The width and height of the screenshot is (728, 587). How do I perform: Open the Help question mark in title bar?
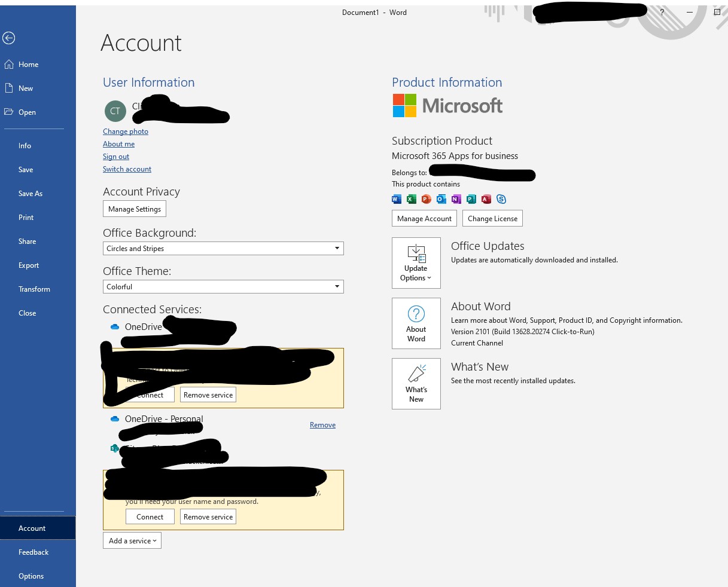[x=662, y=12]
